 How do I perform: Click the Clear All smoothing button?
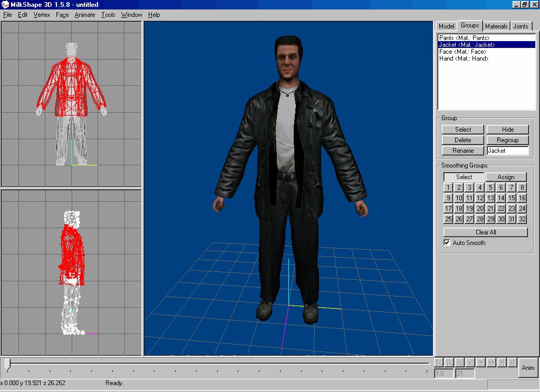(486, 232)
